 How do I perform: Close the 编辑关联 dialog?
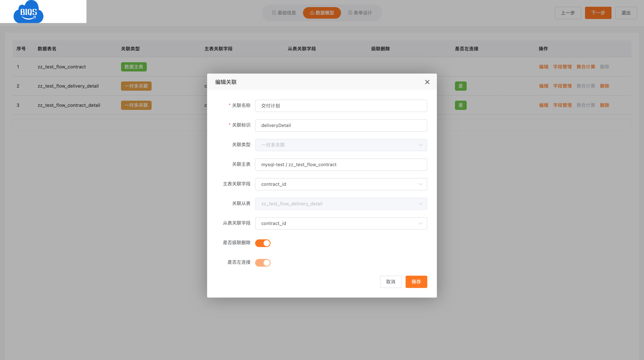(427, 82)
